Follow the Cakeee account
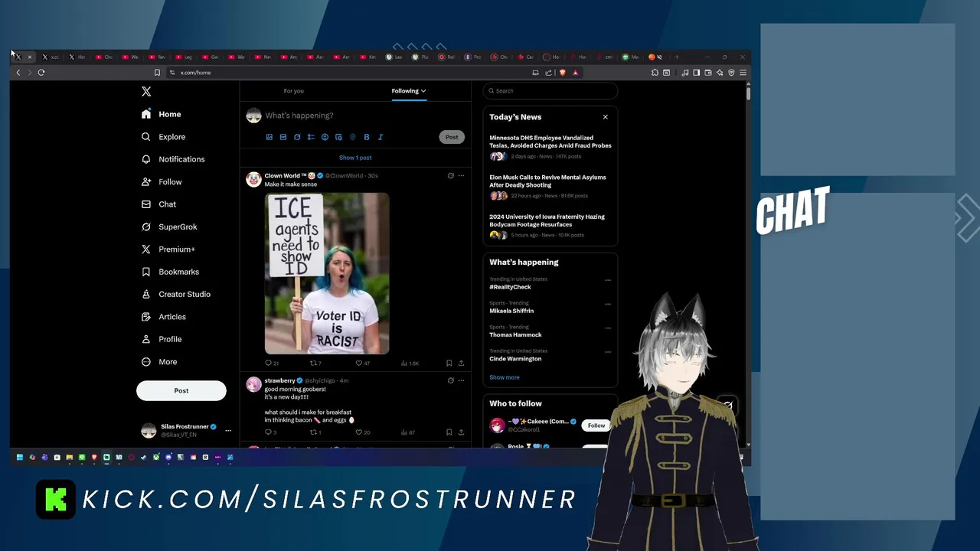Screen dimensions: 980x551 point(596,425)
